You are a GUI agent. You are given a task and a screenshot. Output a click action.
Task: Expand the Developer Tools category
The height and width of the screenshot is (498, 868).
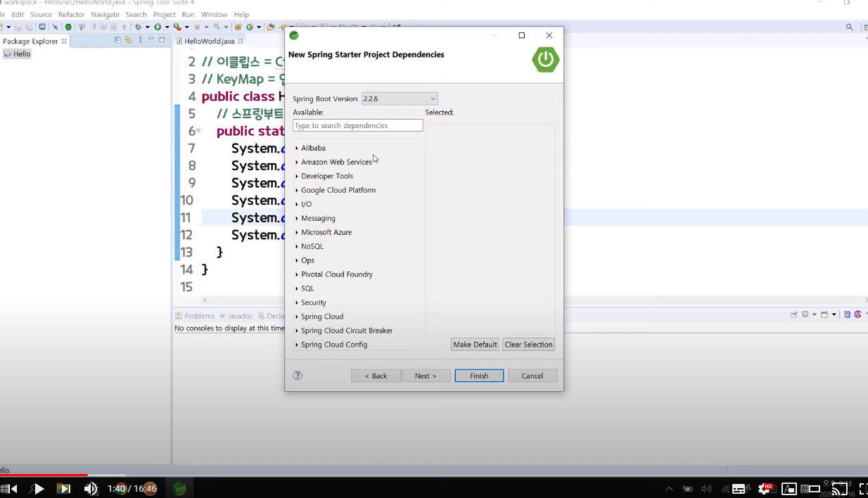(297, 177)
